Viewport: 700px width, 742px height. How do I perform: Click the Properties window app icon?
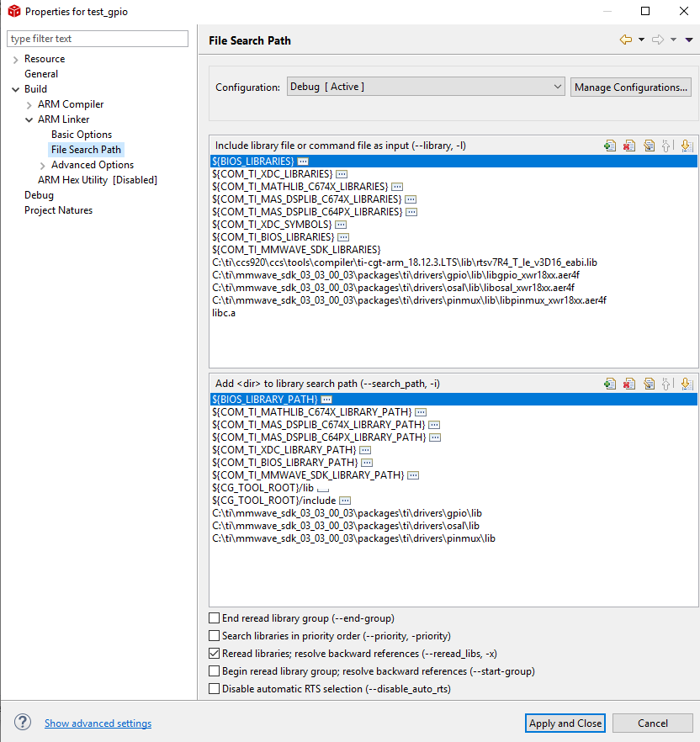click(x=14, y=12)
